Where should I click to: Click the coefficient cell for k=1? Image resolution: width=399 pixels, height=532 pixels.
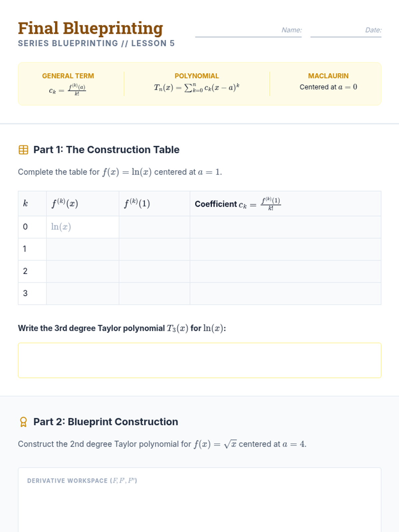(285, 249)
